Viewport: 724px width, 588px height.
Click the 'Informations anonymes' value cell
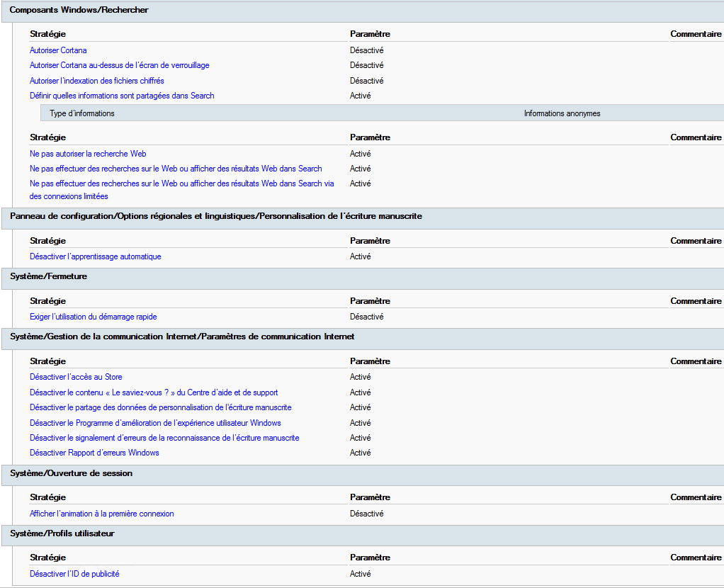(x=562, y=113)
